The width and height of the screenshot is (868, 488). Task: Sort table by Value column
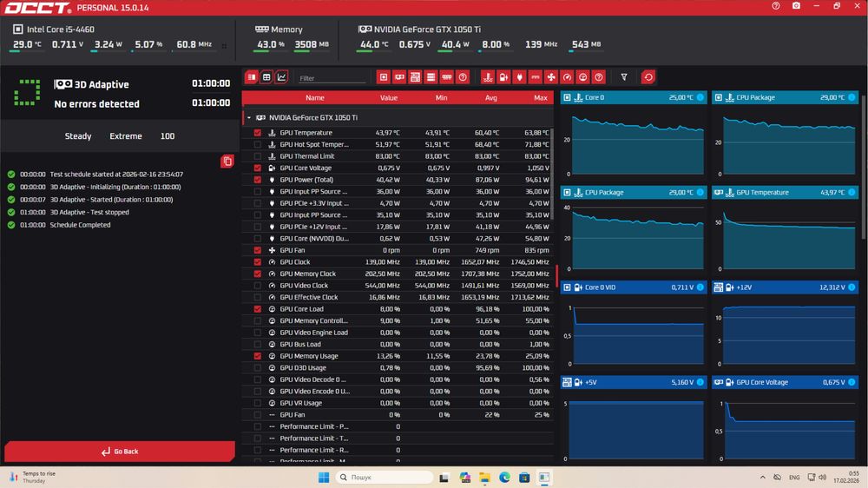tap(389, 97)
